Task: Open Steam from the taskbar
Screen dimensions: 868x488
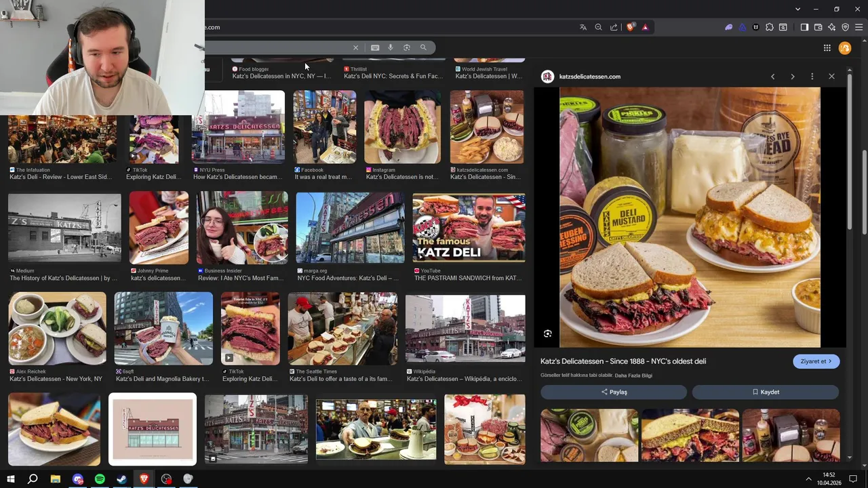Action: [122, 479]
